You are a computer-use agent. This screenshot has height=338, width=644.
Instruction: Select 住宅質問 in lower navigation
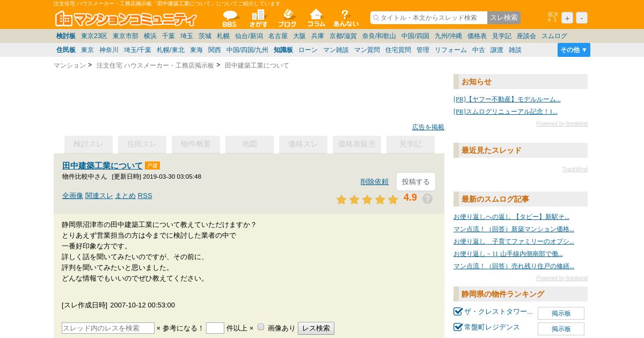tap(398, 50)
